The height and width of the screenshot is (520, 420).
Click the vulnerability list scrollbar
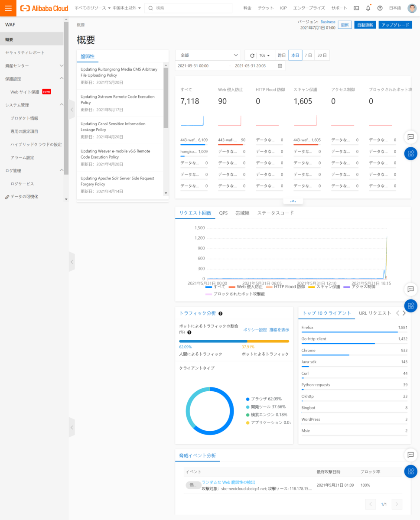click(166, 97)
